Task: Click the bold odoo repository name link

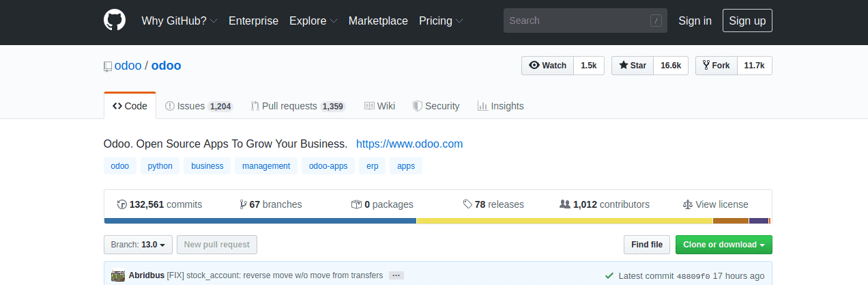Action: (x=166, y=66)
